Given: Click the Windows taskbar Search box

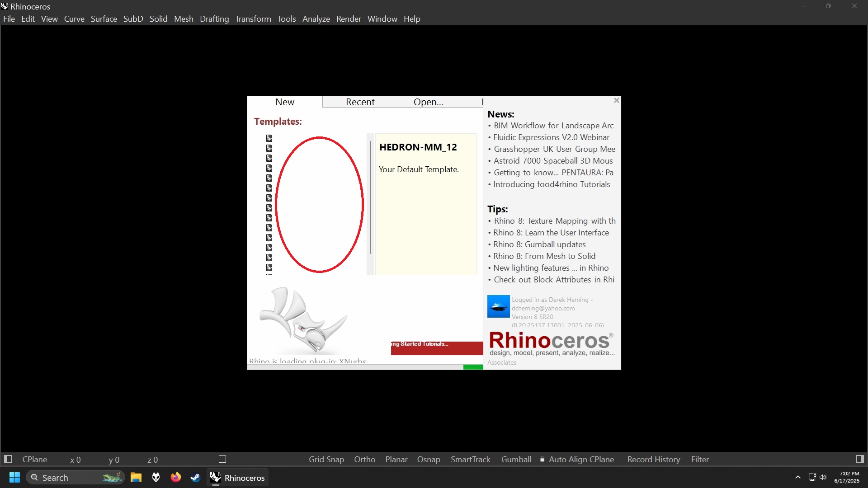Looking at the screenshot, I should 75,478.
